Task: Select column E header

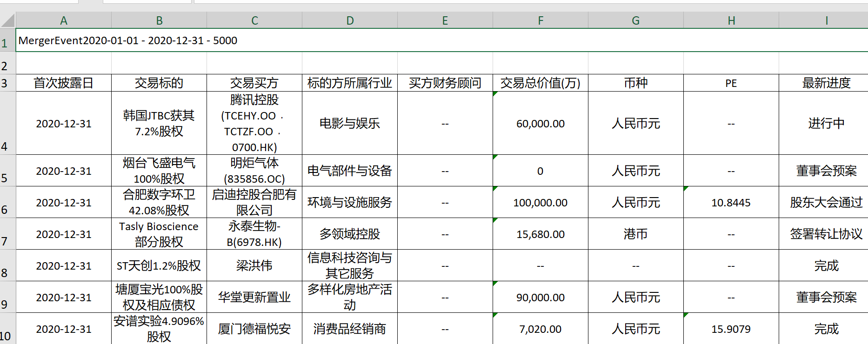Action: (445, 20)
